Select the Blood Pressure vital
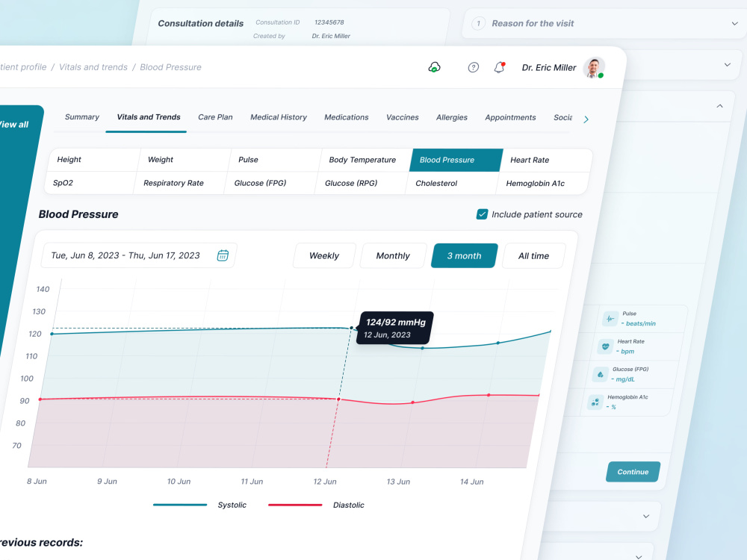747x560 pixels. click(x=456, y=160)
